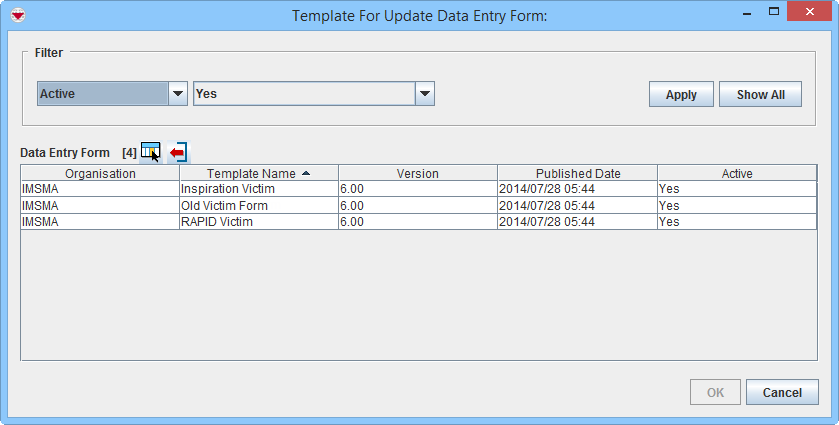Sort by Template Name column header
839x425 pixels.
coord(258,173)
